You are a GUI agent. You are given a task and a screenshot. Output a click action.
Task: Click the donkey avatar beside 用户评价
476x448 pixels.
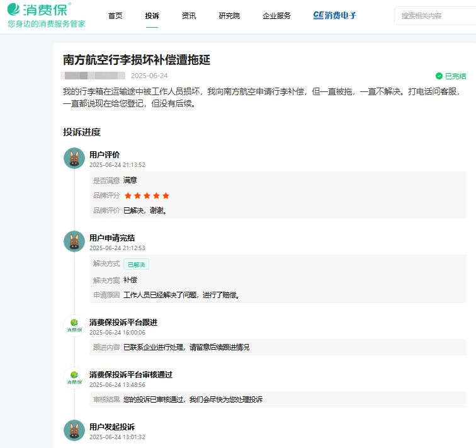(x=74, y=158)
